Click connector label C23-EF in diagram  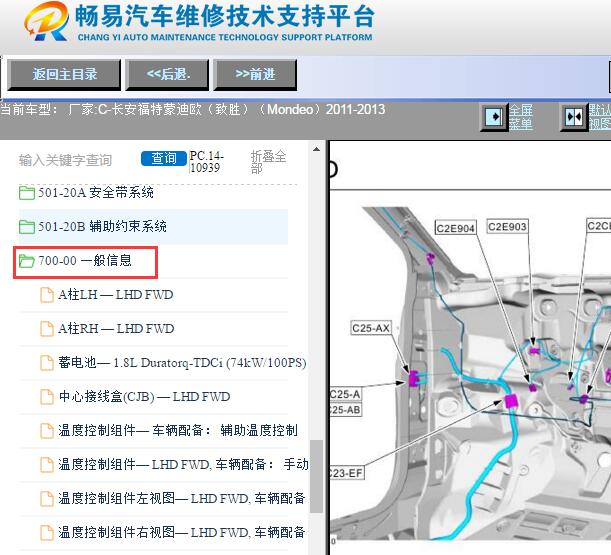pyautogui.click(x=346, y=473)
